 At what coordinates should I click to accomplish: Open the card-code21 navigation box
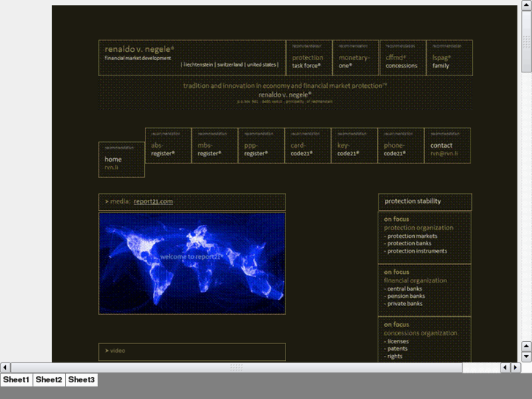308,146
